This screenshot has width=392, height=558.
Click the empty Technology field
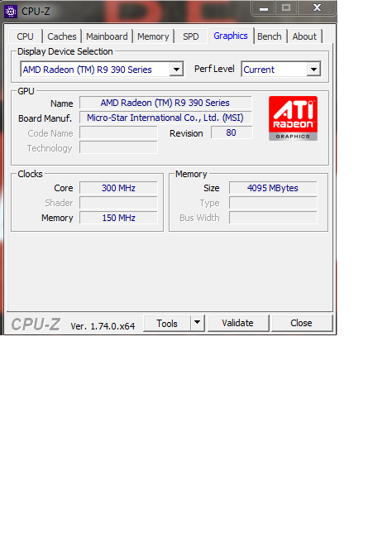pos(118,147)
